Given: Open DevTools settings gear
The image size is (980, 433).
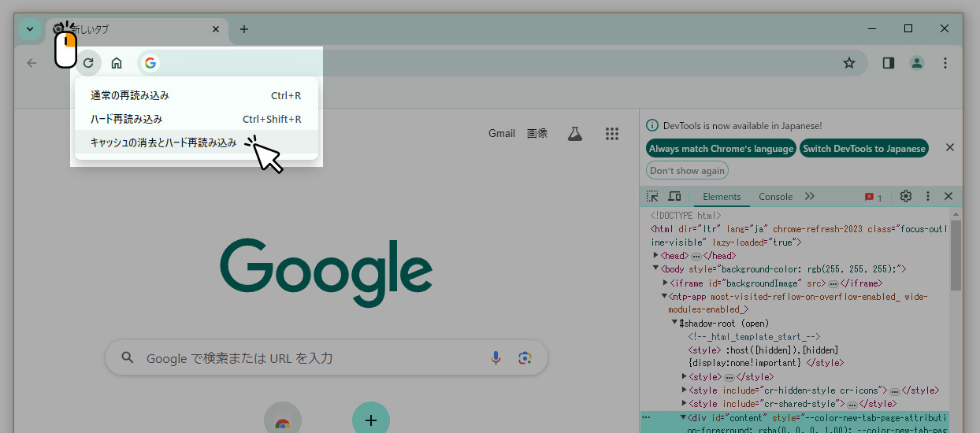Looking at the screenshot, I should click(905, 196).
